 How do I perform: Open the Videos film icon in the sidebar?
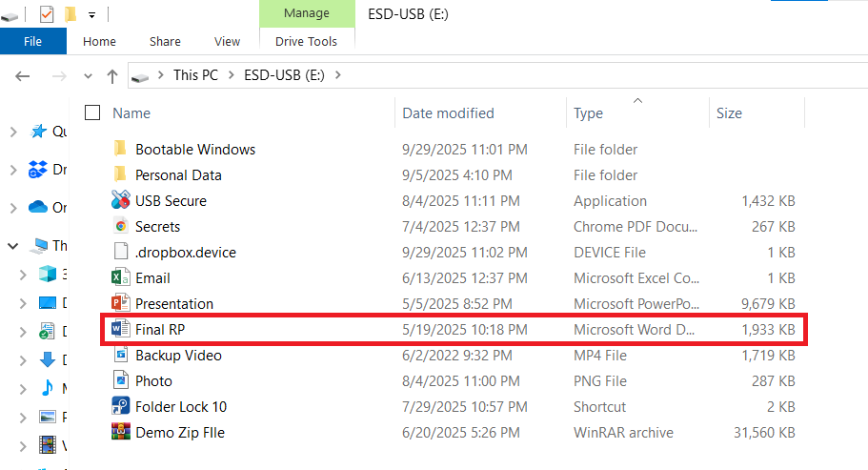[x=48, y=444]
